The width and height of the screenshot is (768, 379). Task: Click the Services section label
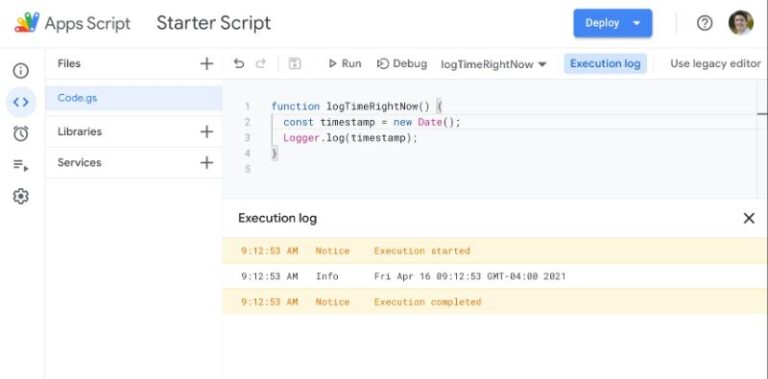[79, 163]
